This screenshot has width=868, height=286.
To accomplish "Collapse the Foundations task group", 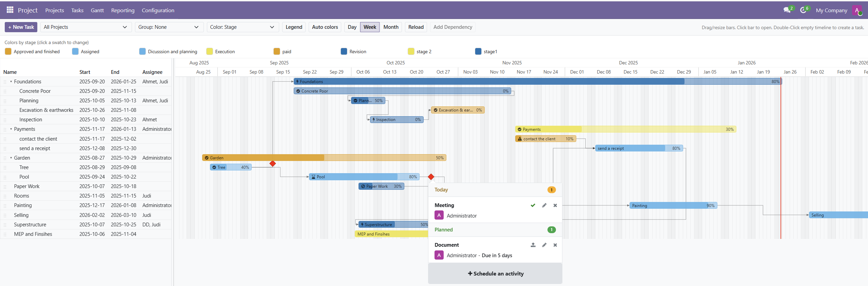I will click(11, 82).
